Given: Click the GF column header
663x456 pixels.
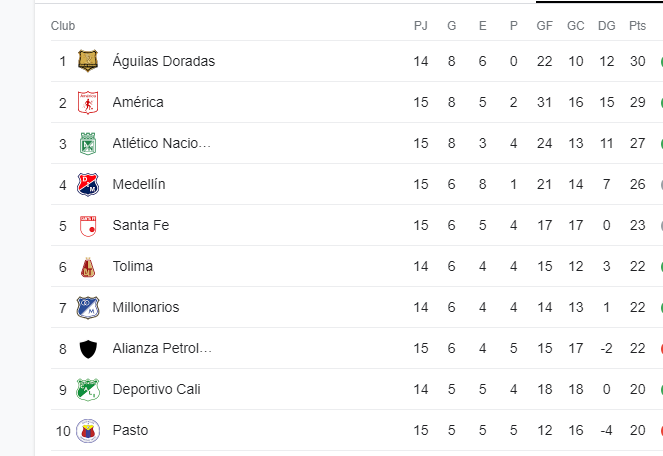Looking at the screenshot, I should click(x=545, y=26).
